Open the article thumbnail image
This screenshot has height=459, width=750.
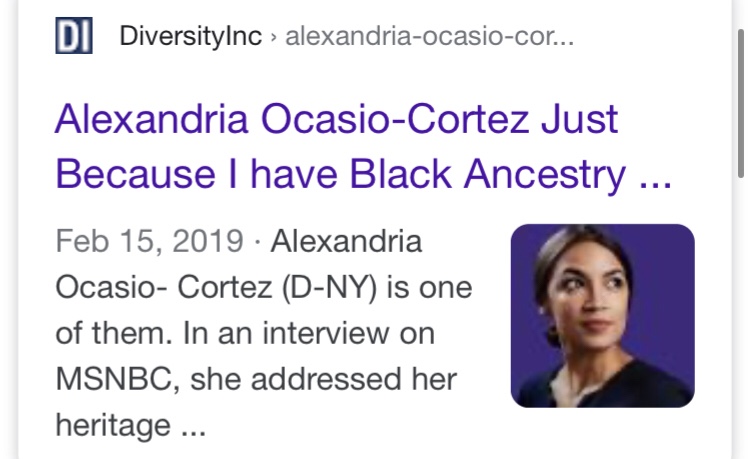602,316
